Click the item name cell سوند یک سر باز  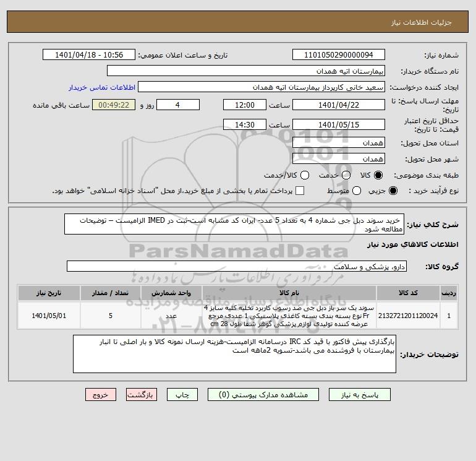(x=289, y=316)
